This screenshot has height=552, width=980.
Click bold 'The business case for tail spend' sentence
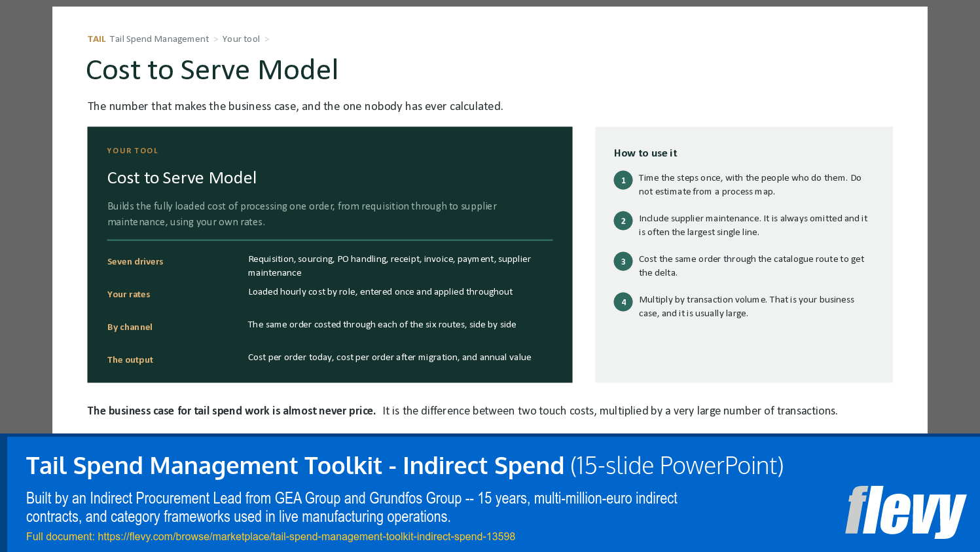click(x=232, y=411)
